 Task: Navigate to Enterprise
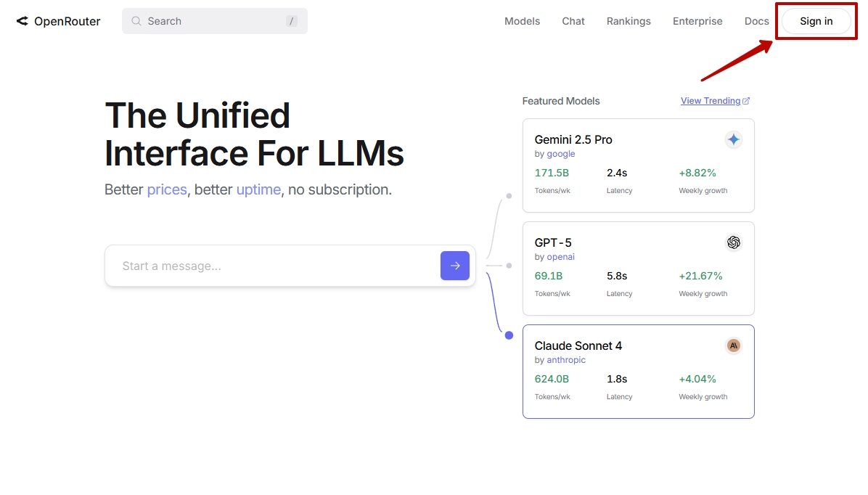click(697, 21)
